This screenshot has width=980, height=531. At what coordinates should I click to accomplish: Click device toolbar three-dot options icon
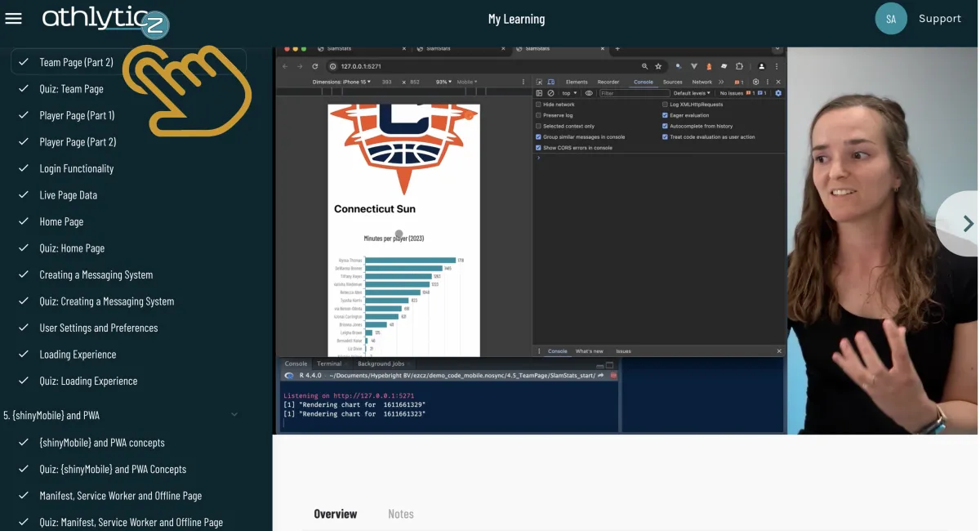click(523, 82)
